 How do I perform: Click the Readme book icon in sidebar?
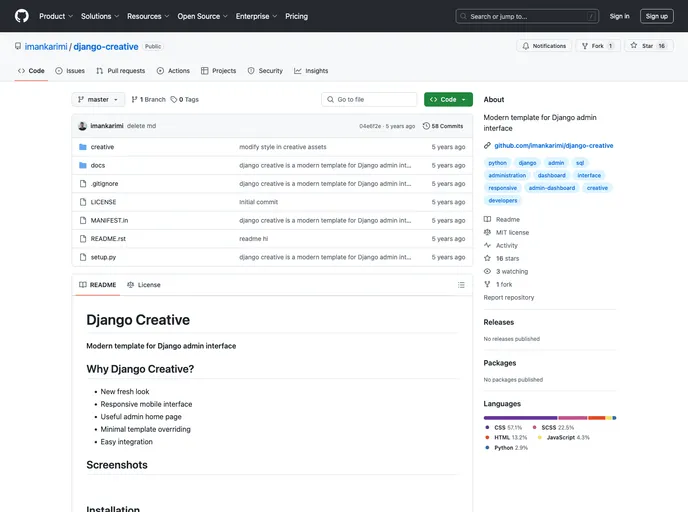coord(487,219)
